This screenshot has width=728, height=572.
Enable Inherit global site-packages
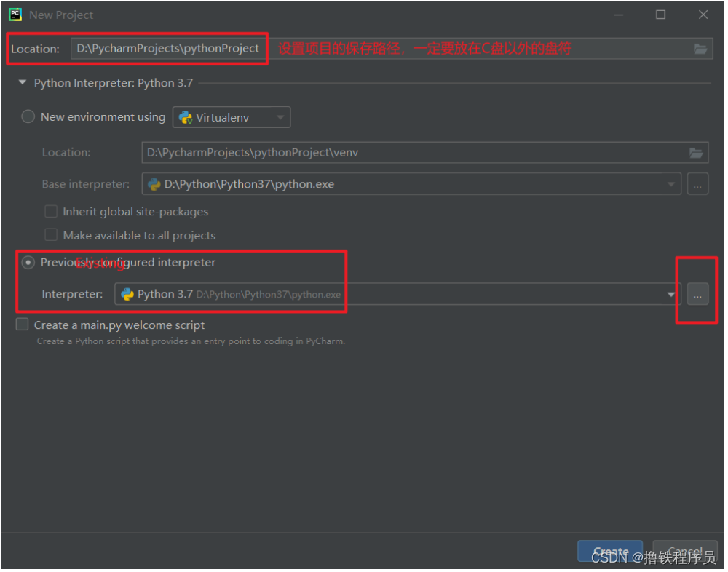click(x=51, y=212)
